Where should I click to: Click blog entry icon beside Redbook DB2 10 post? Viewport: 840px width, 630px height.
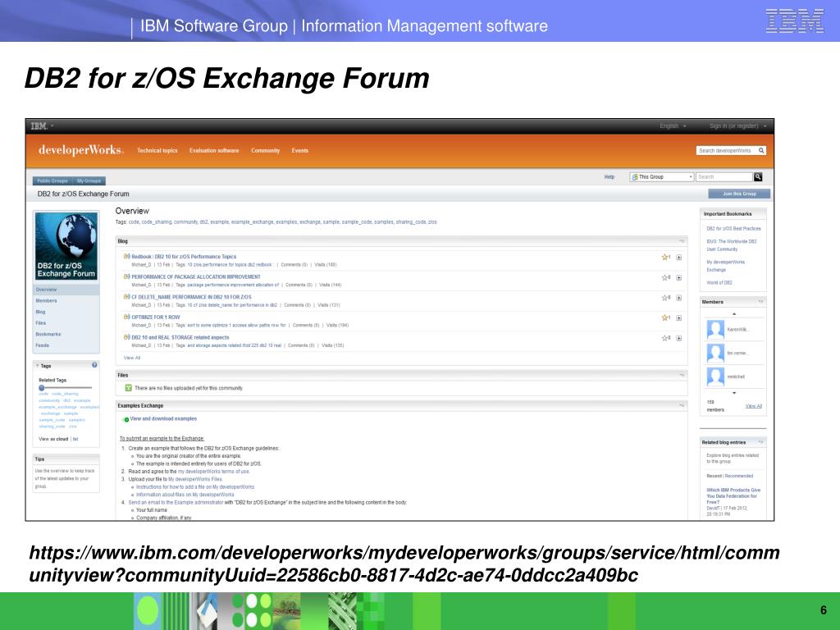[126, 257]
